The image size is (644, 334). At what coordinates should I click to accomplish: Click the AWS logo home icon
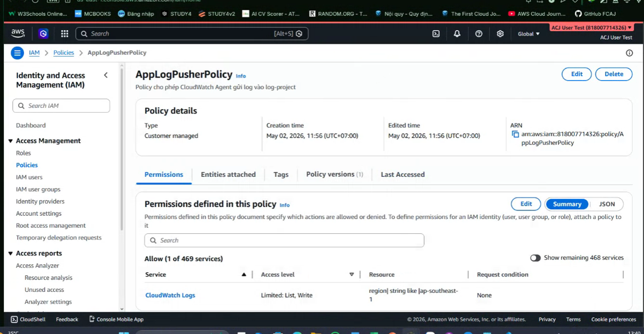tap(18, 34)
